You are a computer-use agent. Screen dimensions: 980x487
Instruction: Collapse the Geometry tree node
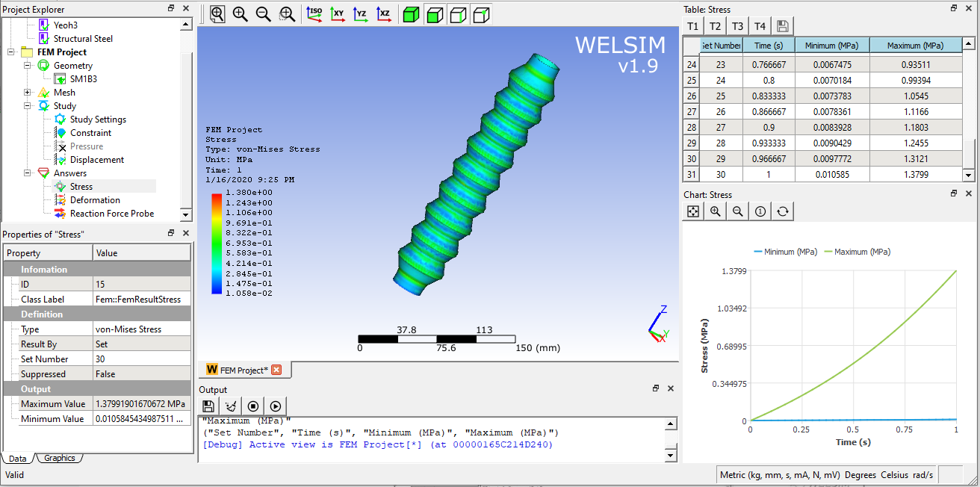(x=28, y=66)
